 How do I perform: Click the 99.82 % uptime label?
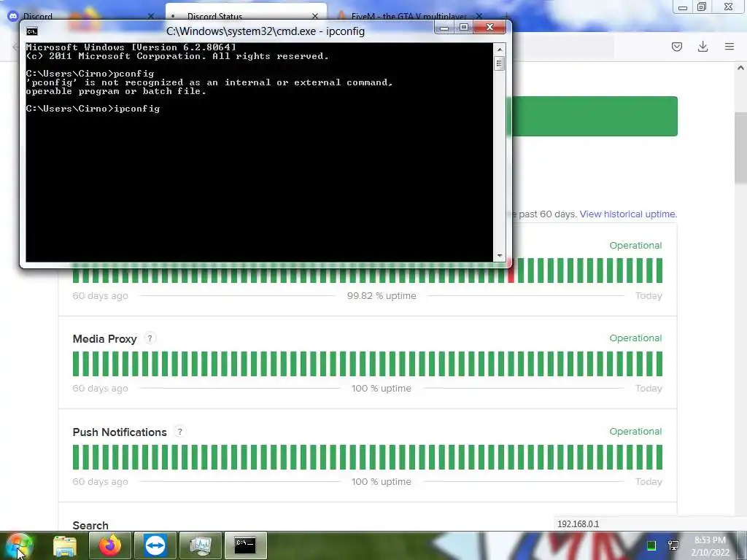pyautogui.click(x=382, y=296)
